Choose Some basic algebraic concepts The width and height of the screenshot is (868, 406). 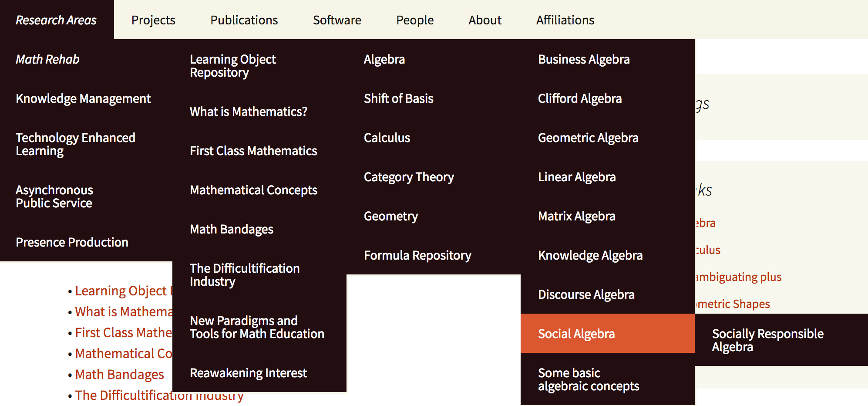click(x=589, y=379)
